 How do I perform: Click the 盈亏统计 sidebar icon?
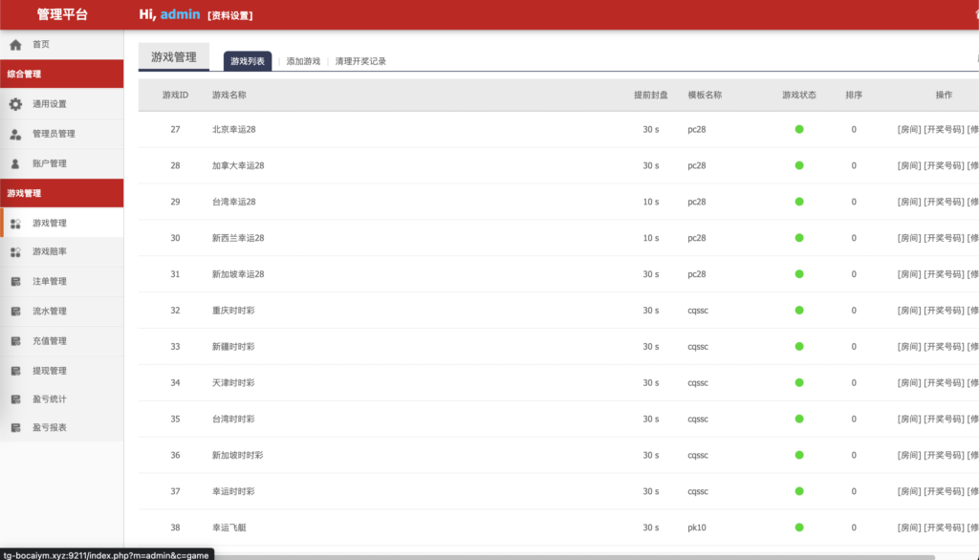click(x=15, y=399)
